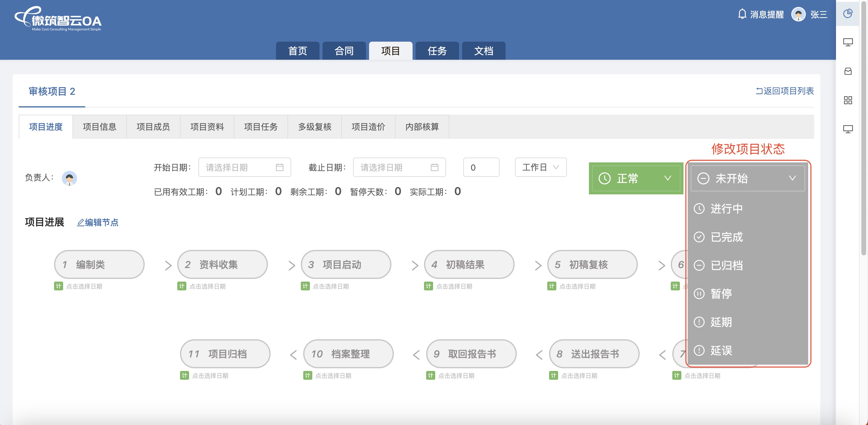Click the 负责人 avatar icon

pos(69,178)
